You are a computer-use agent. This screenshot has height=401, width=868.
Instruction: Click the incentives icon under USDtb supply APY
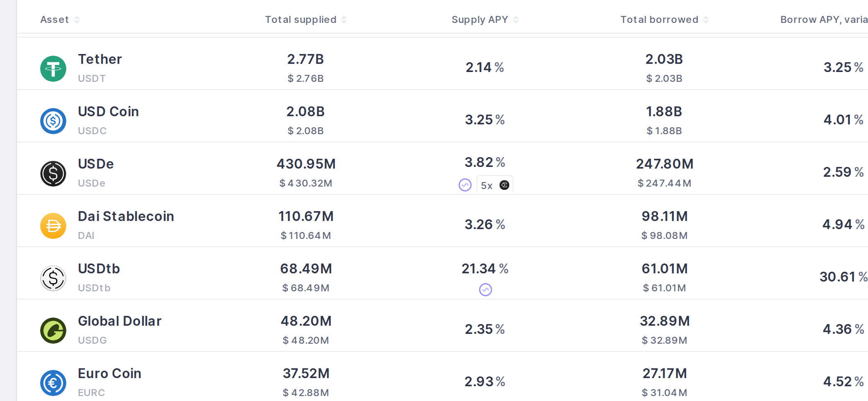(x=486, y=290)
